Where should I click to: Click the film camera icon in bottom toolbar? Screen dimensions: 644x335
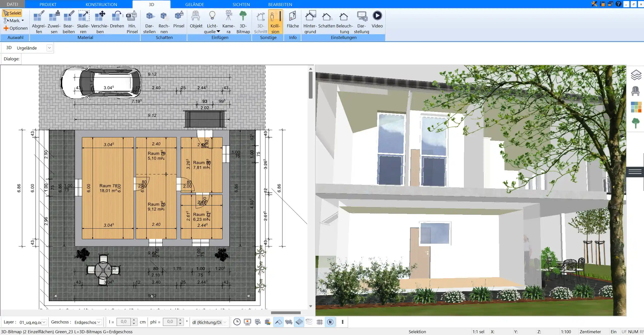pos(258,322)
